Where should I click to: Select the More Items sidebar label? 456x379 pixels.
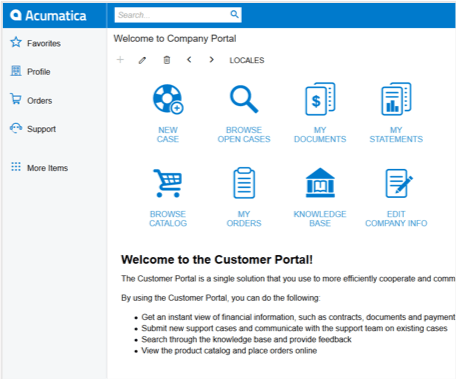[47, 168]
